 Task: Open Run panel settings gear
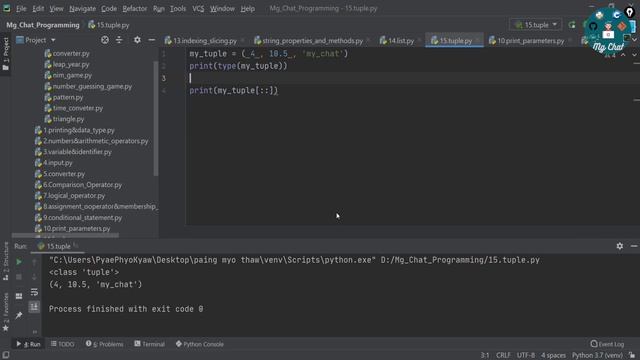(620, 246)
